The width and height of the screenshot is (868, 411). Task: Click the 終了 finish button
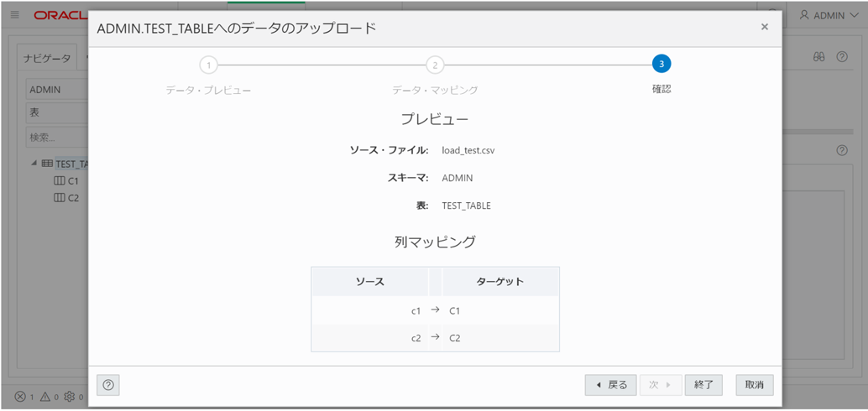[703, 385]
